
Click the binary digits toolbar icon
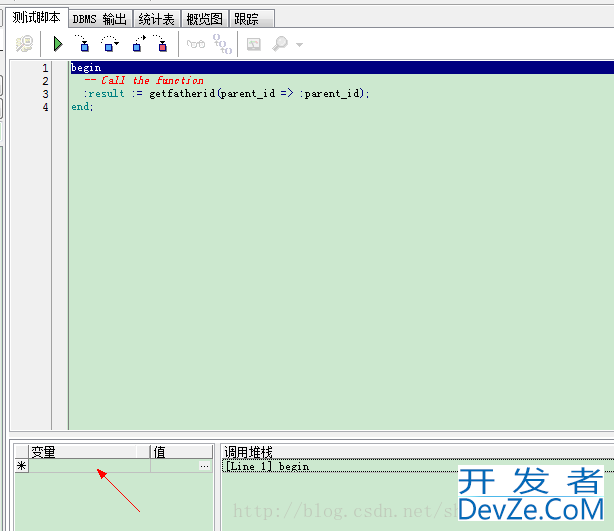pos(222,44)
